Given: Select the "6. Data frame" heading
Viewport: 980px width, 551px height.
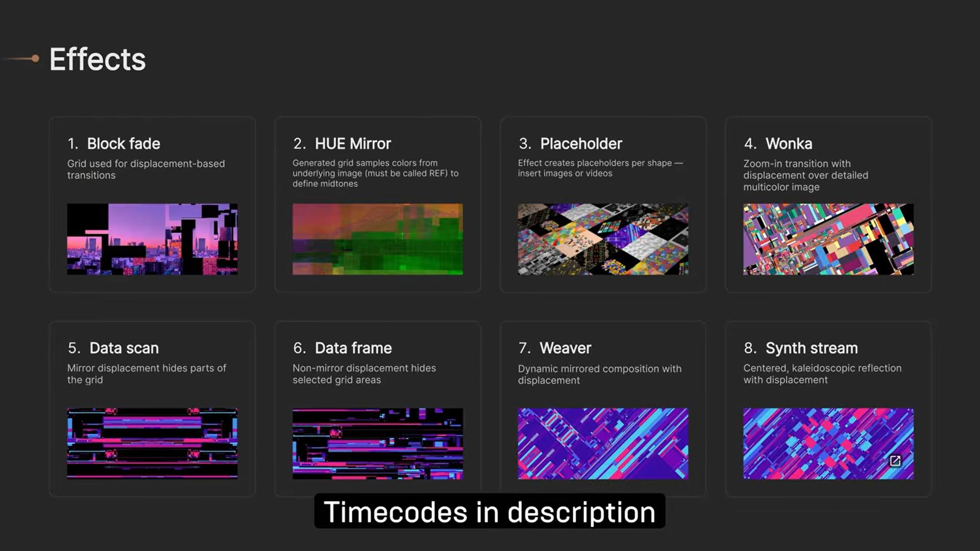Looking at the screenshot, I should [342, 348].
